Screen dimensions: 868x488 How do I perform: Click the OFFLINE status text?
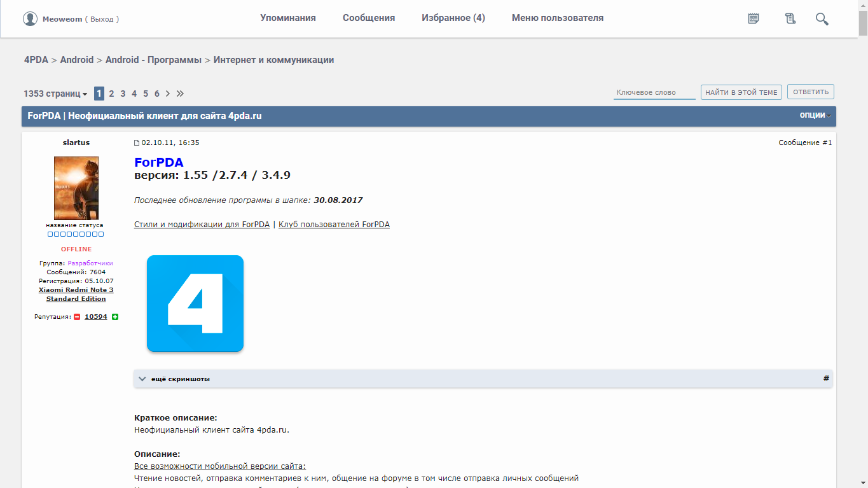pos(76,249)
